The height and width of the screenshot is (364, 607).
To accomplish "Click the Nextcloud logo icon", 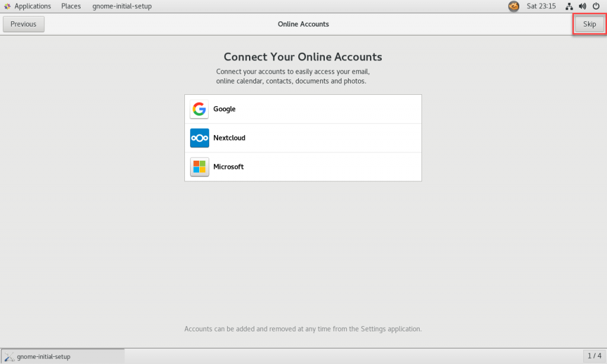I will pyautogui.click(x=199, y=138).
